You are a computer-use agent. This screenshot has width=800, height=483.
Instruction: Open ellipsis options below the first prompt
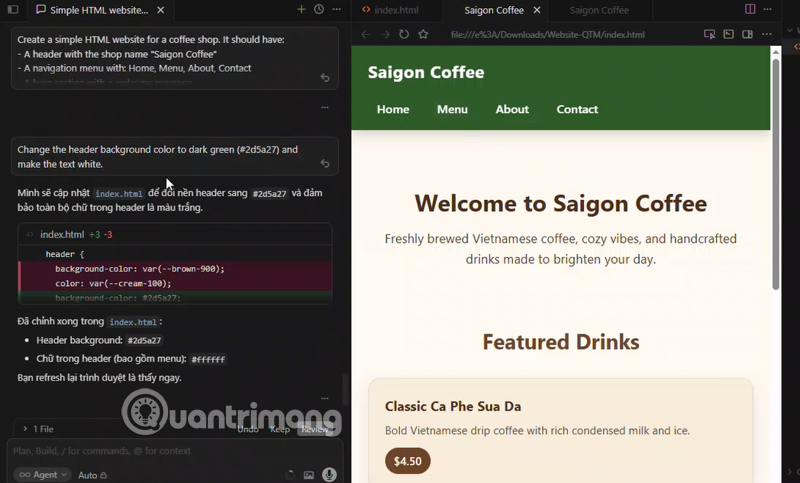[325, 107]
